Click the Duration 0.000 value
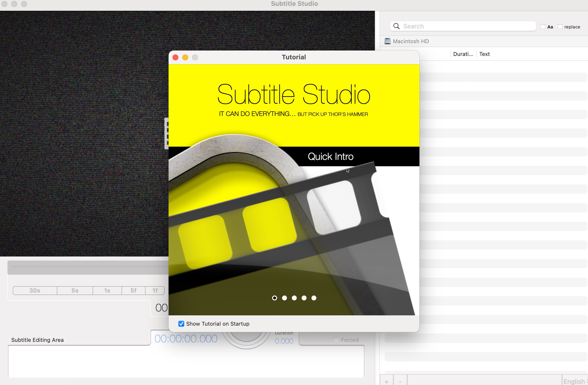588x385 pixels. point(284,341)
